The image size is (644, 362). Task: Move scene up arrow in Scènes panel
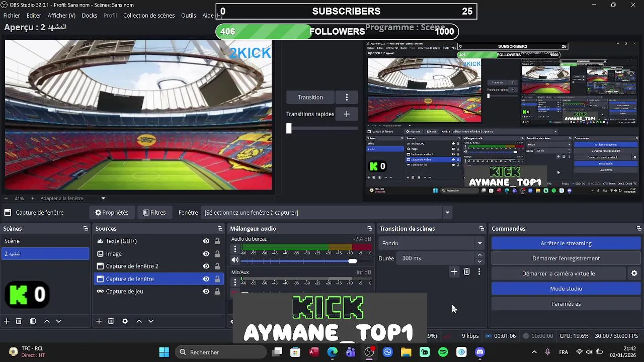click(x=47, y=321)
